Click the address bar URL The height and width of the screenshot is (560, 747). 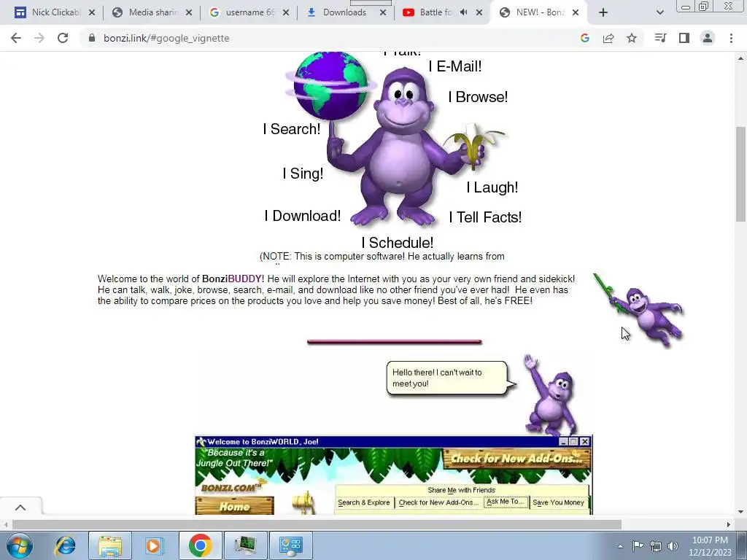tap(166, 38)
